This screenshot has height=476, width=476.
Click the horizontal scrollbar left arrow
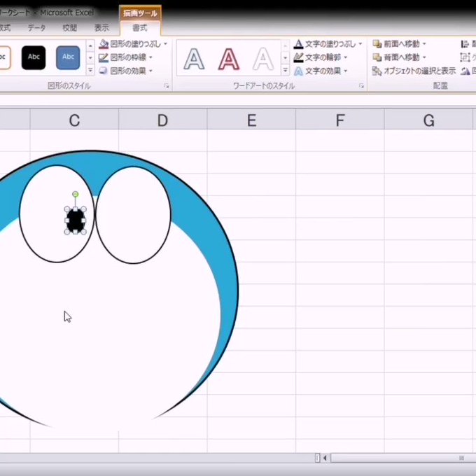(325, 458)
